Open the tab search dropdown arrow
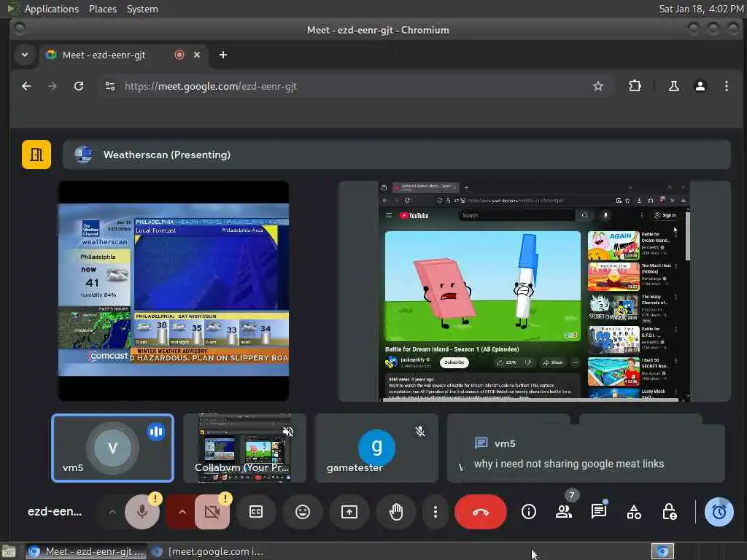 [x=25, y=55]
